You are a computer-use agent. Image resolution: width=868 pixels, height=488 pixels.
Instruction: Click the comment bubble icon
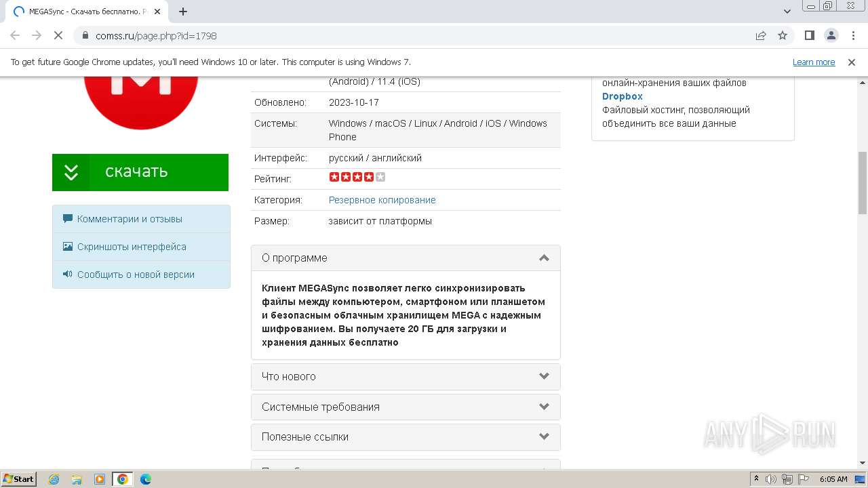tap(68, 219)
